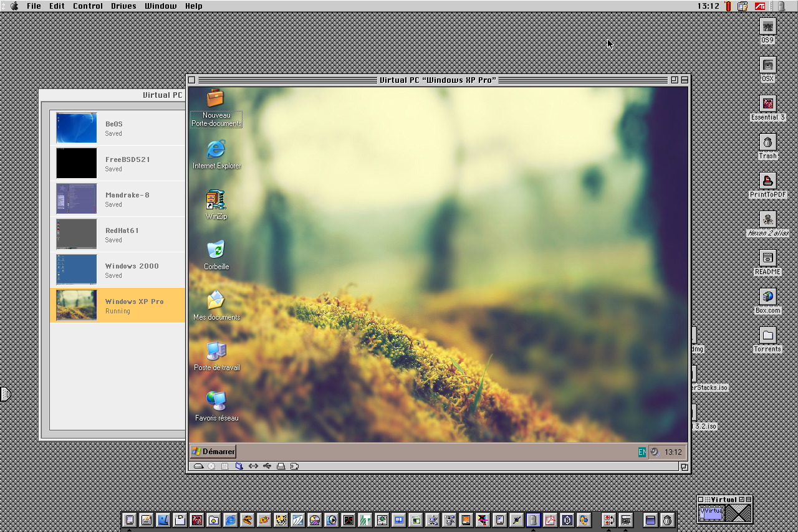Click the hard disk status icon in Virtual PC
Viewport: 798px width, 532px height.
tap(198, 466)
